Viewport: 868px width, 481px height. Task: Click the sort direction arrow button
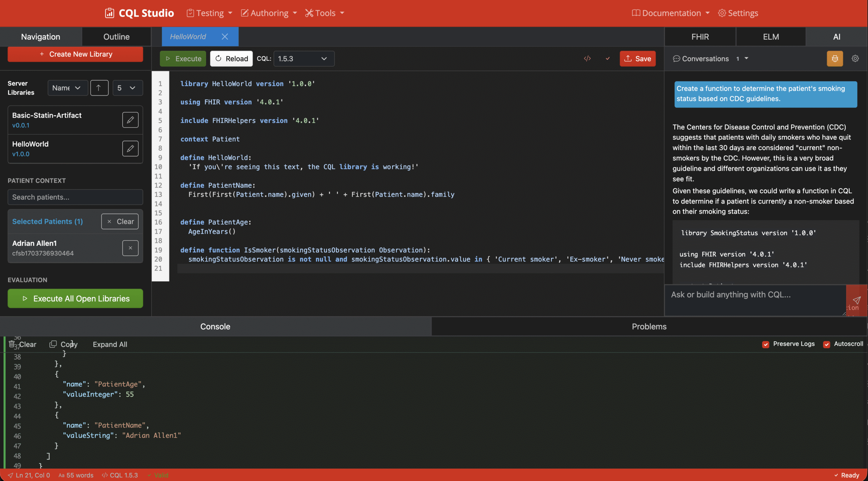click(99, 88)
